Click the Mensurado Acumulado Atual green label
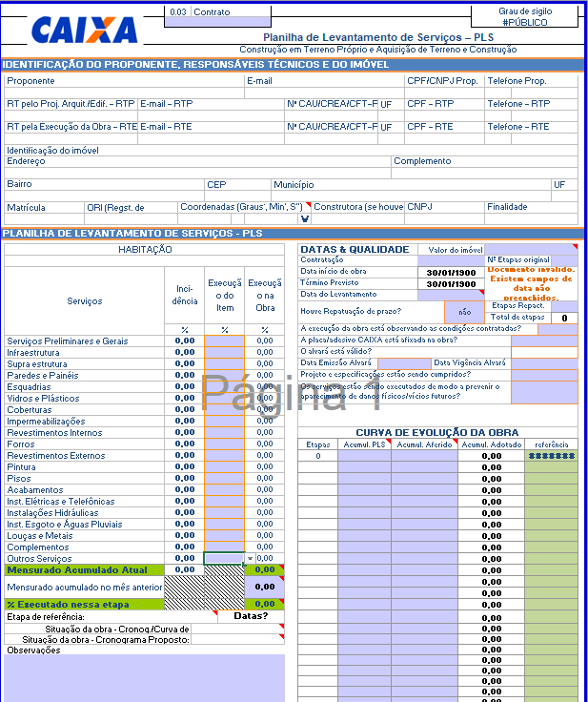 (84, 570)
